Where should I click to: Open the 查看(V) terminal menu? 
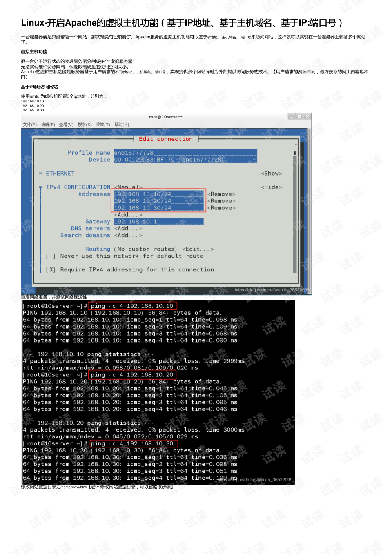66,125
